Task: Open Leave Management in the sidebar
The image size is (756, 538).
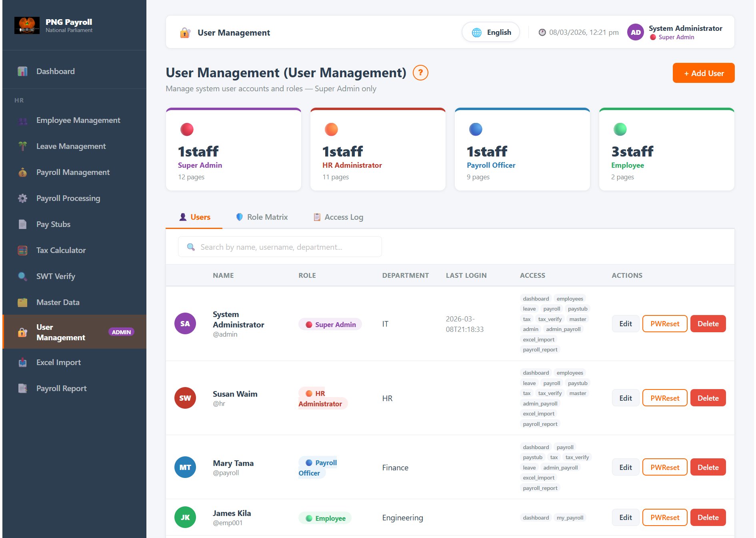Action: click(x=74, y=147)
